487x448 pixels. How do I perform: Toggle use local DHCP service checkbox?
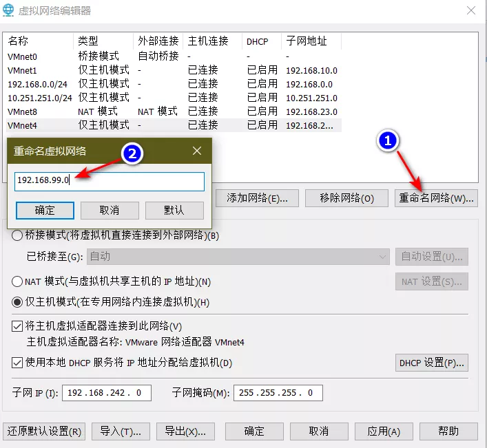tap(17, 363)
